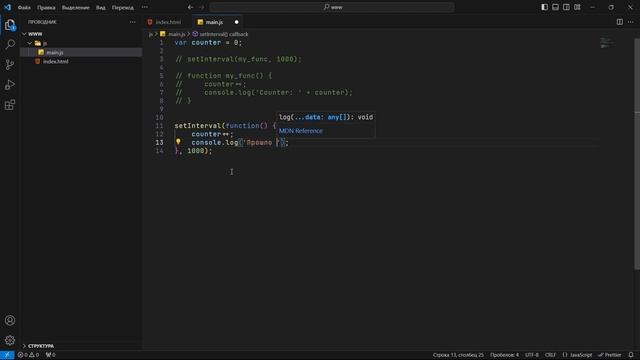This screenshot has height=360, width=640.
Task: Click line number 11 in gutter
Action: click(x=159, y=126)
